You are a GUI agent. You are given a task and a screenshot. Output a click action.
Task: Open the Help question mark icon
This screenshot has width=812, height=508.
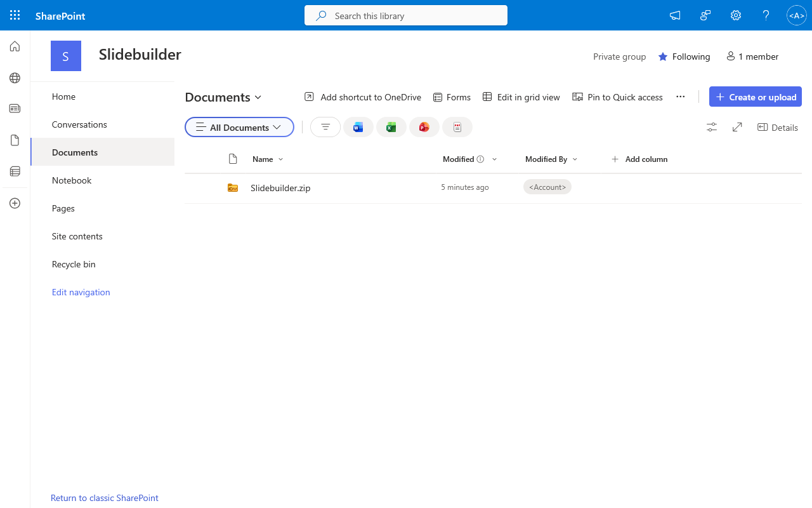[x=766, y=16]
